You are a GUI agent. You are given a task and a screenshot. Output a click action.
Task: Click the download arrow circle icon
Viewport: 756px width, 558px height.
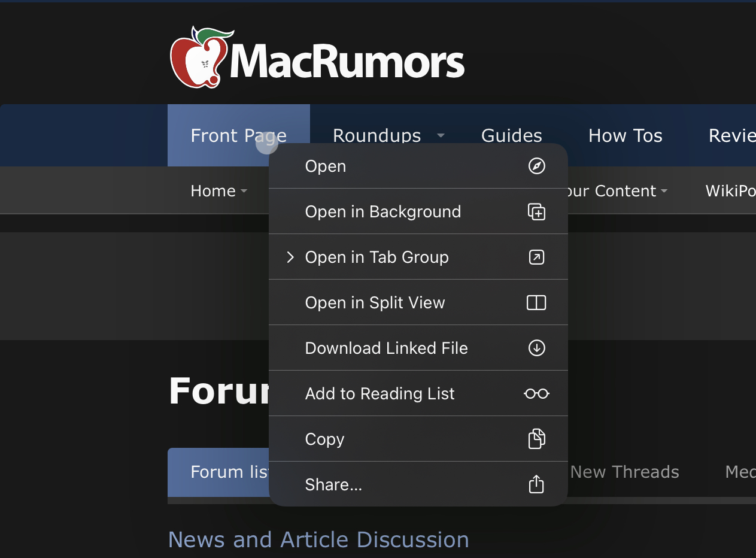pos(536,348)
